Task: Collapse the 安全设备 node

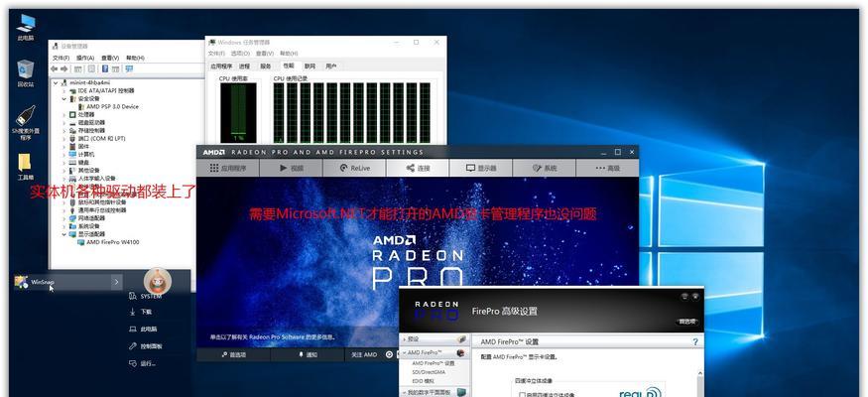Action: [x=64, y=98]
